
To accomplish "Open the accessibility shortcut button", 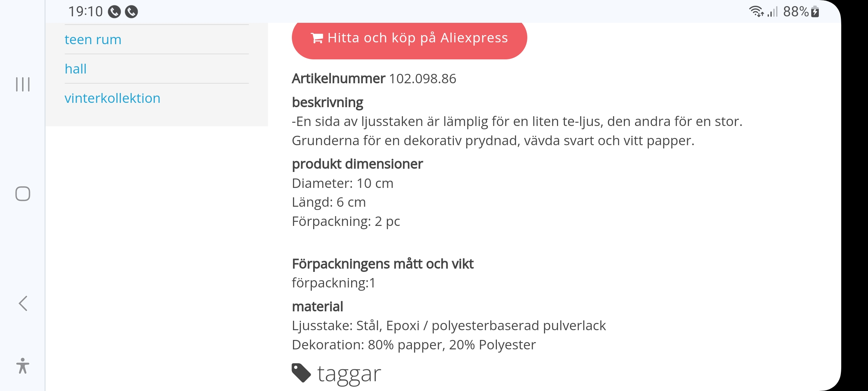I will pyautogui.click(x=22, y=366).
